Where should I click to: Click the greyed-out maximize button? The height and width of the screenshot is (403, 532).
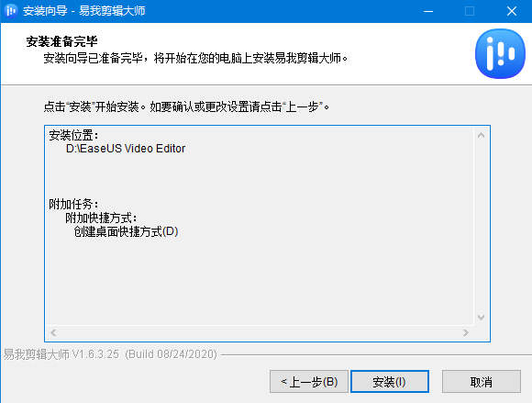(x=470, y=11)
